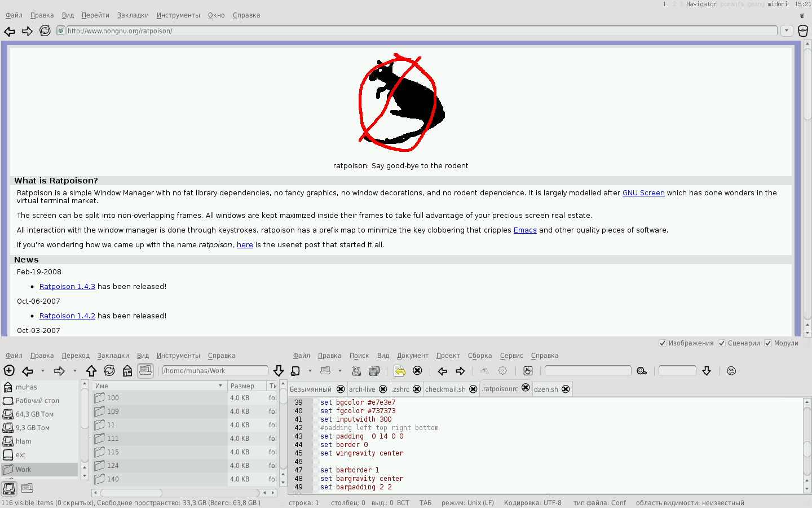Open the Переход menu in file manager
Viewport: 812px width, 508px height.
tap(76, 356)
